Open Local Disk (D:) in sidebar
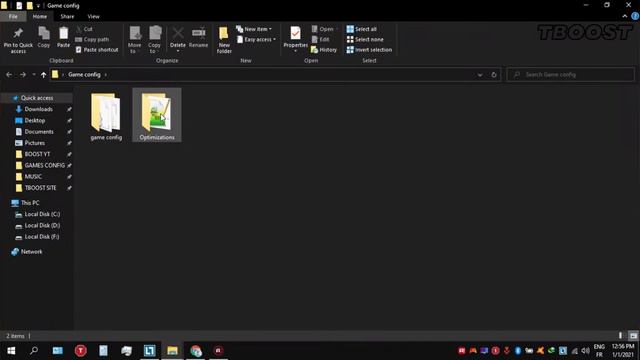Screen dimensions: 640x360 (x=42, y=225)
